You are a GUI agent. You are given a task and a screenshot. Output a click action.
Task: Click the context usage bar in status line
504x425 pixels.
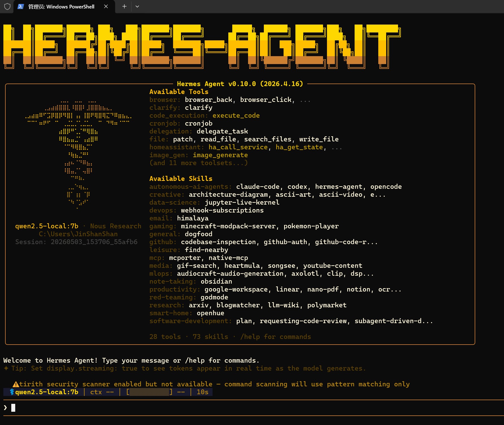tap(149, 392)
